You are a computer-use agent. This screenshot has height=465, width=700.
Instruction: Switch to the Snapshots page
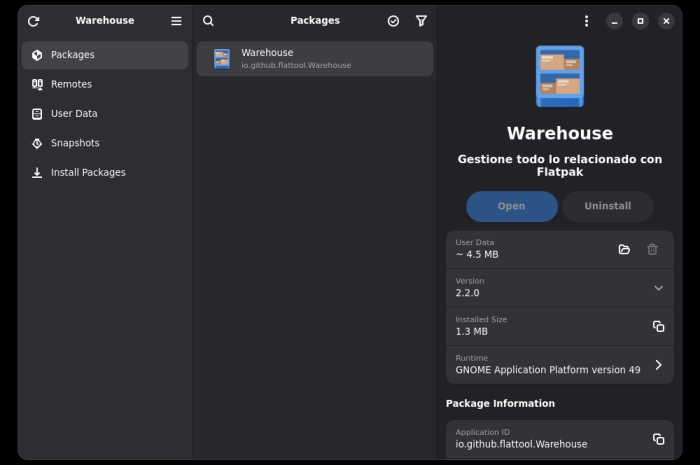[x=105, y=143]
